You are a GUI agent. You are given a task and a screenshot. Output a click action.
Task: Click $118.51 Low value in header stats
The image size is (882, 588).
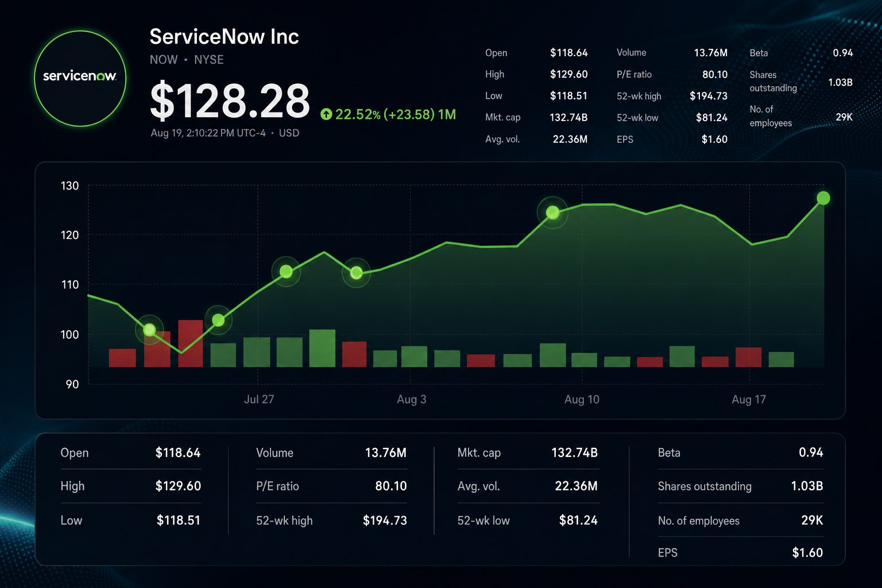point(568,96)
